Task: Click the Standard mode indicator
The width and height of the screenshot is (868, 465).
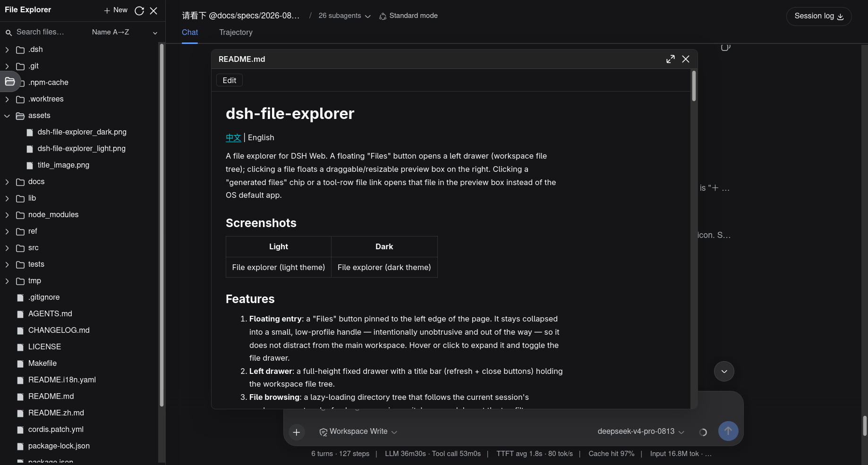Action: click(x=408, y=16)
